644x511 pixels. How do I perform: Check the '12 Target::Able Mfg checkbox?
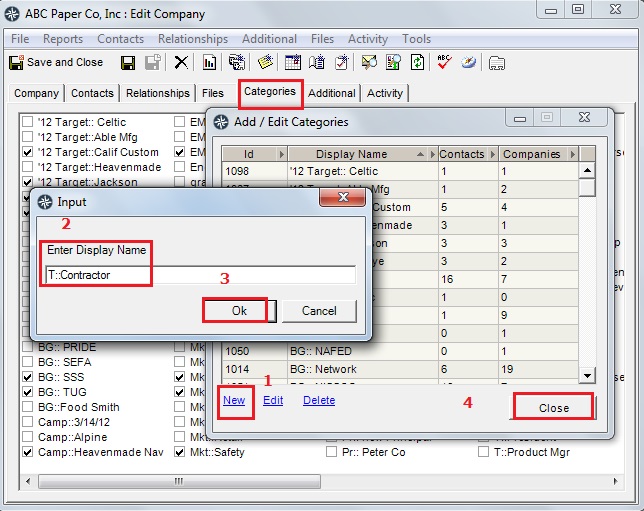click(x=27, y=137)
